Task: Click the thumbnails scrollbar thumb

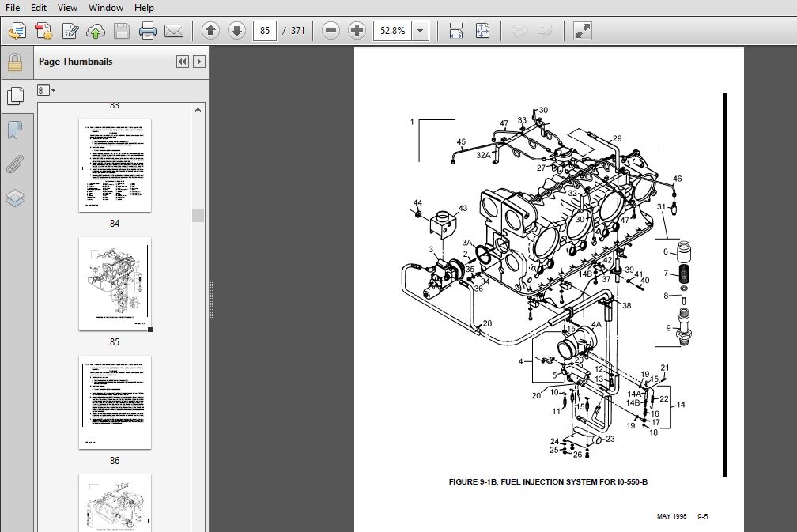Action: point(198,215)
